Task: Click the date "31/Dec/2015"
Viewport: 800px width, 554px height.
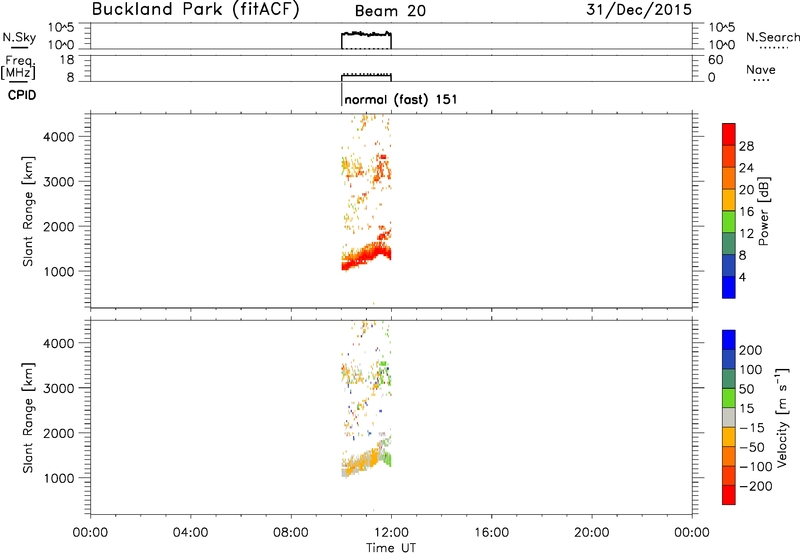Action: [x=639, y=10]
